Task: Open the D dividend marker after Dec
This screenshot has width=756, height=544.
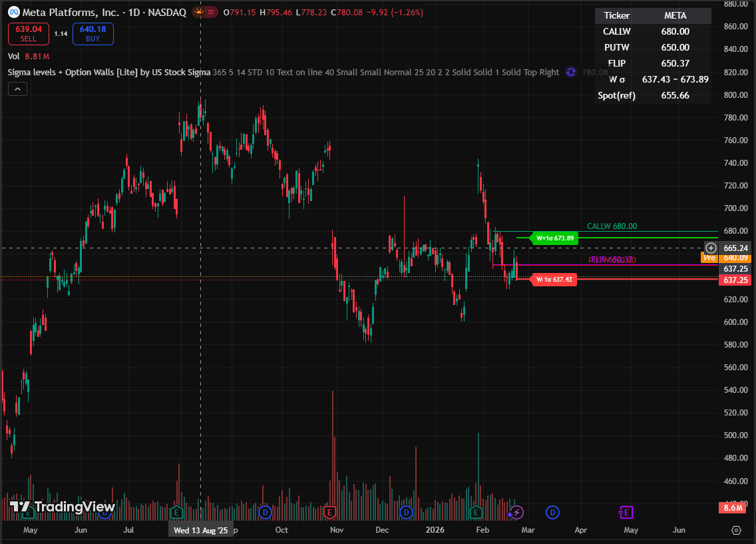Action: [407, 512]
